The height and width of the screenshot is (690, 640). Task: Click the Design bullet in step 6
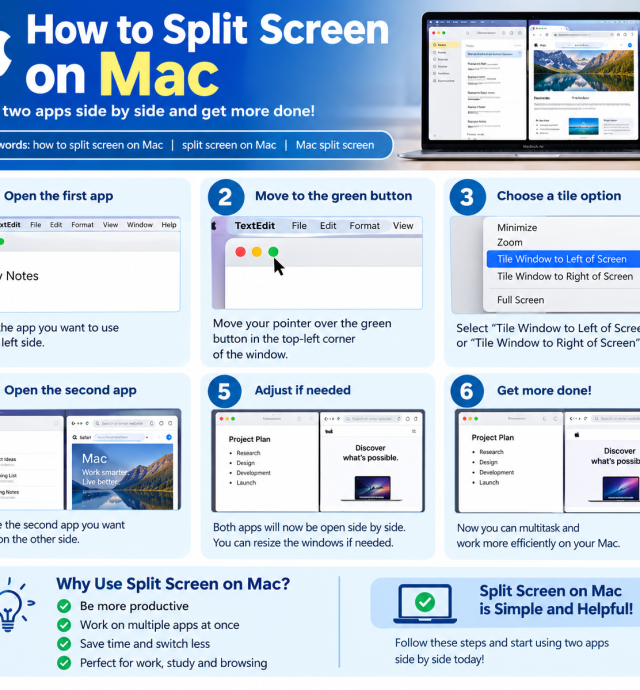(x=489, y=462)
